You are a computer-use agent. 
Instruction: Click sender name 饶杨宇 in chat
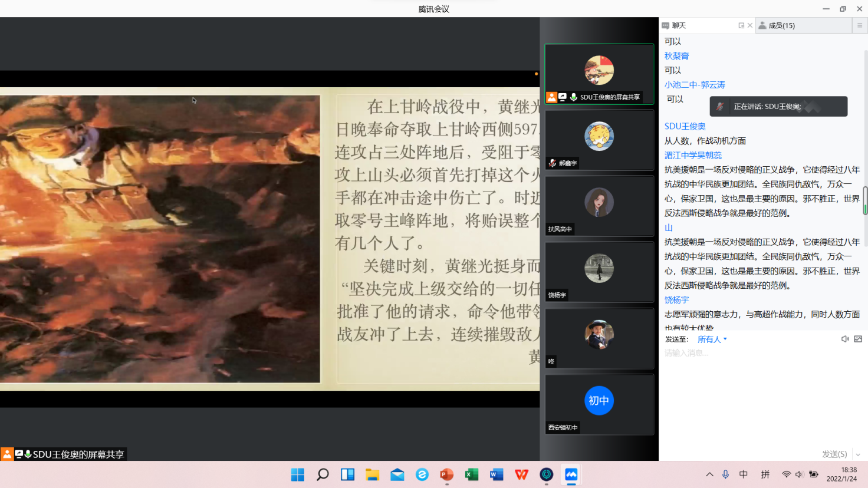[x=676, y=300]
